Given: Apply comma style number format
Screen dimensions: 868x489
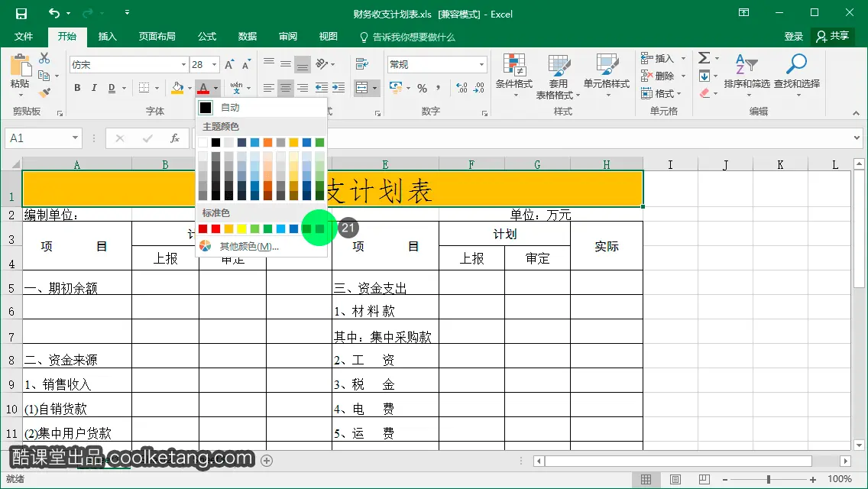Looking at the screenshot, I should click(x=438, y=88).
